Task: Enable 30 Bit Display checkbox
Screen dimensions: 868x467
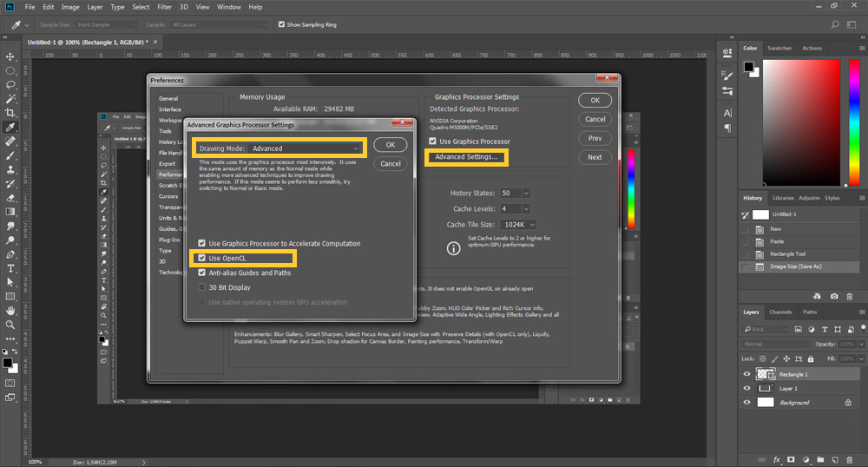Action: pos(202,287)
